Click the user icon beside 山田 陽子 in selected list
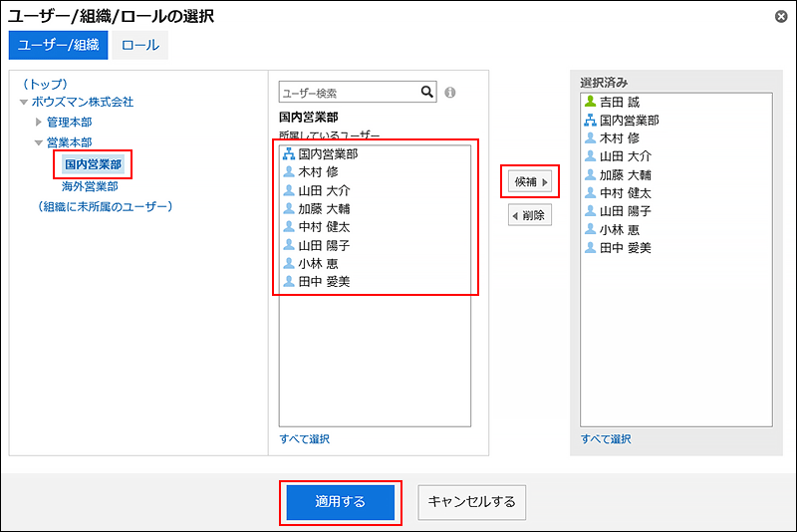The image size is (797, 532). tap(590, 211)
